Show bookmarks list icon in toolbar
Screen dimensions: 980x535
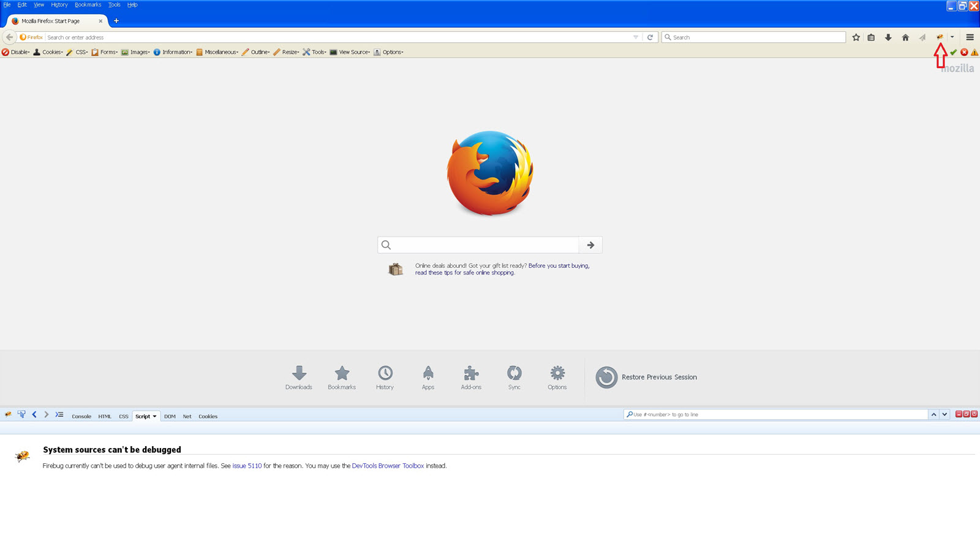pyautogui.click(x=871, y=37)
